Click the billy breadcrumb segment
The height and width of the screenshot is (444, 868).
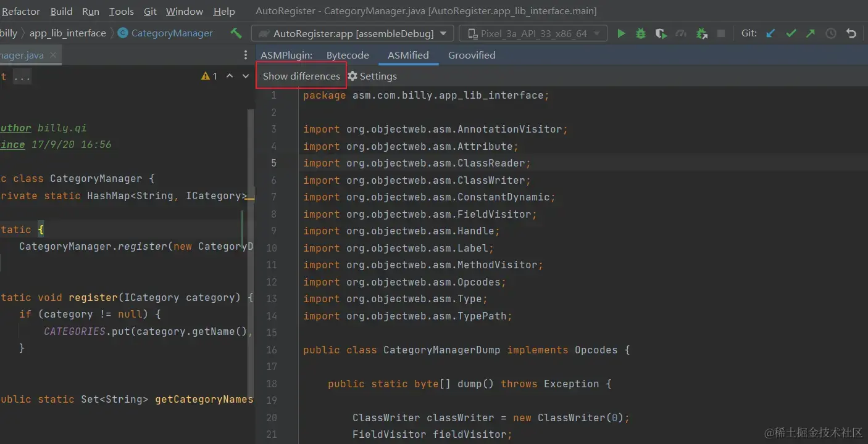9,33
